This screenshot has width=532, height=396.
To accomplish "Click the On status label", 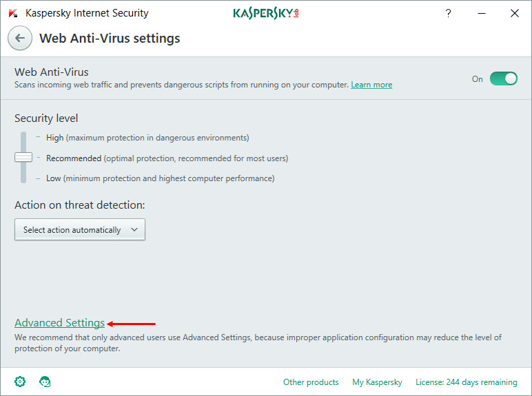I will click(477, 79).
